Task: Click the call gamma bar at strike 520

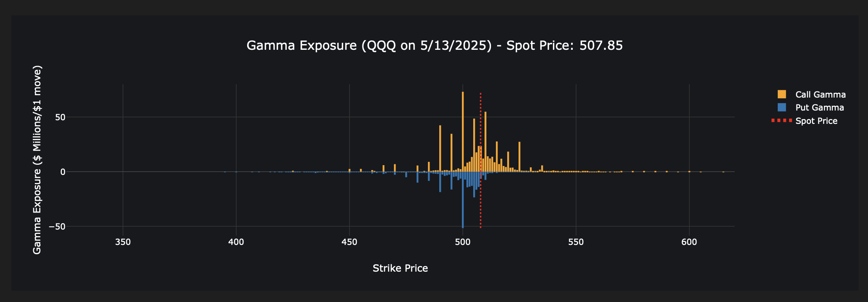Action: point(508,162)
